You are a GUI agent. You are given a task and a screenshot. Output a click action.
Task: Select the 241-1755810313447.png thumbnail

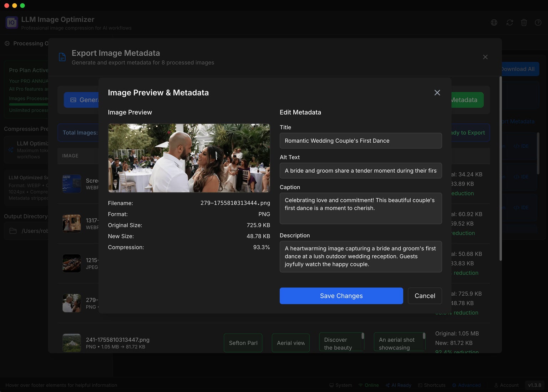tap(71, 343)
